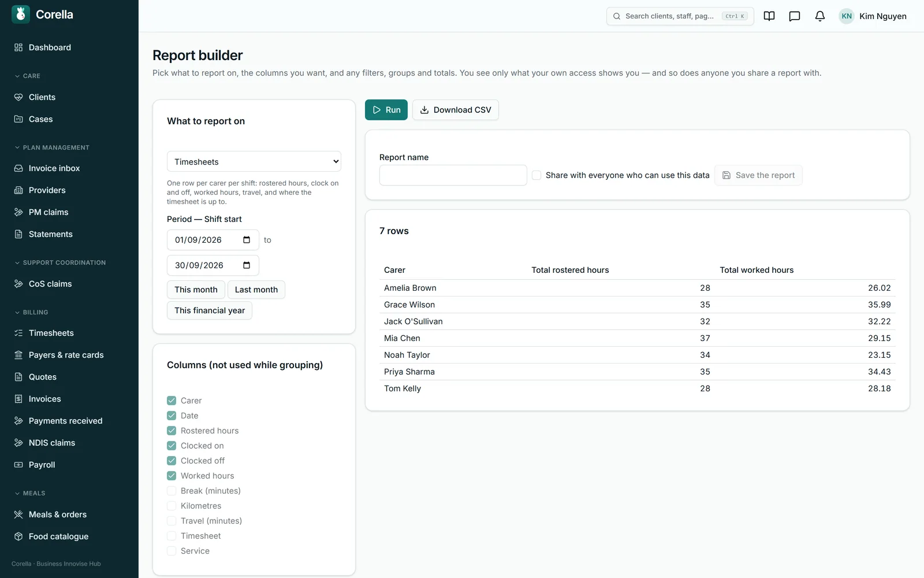924x578 pixels.
Task: Click the Providers building icon
Action: tap(18, 190)
